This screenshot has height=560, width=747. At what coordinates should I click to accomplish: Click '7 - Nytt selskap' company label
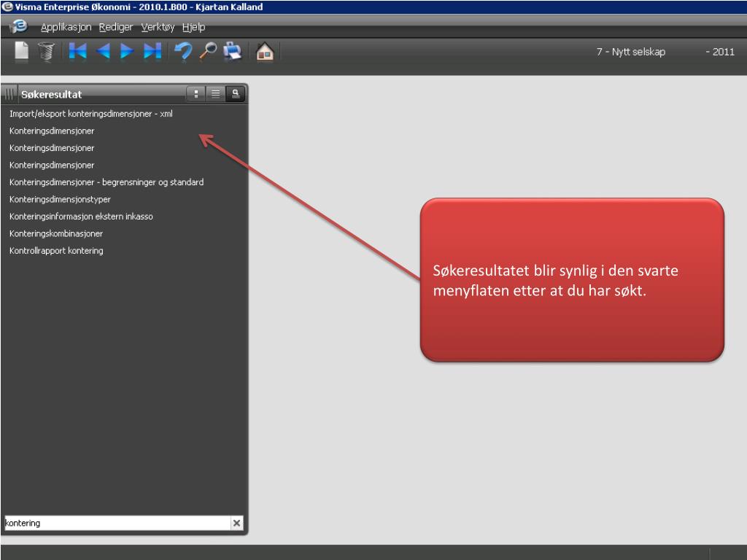[631, 52]
